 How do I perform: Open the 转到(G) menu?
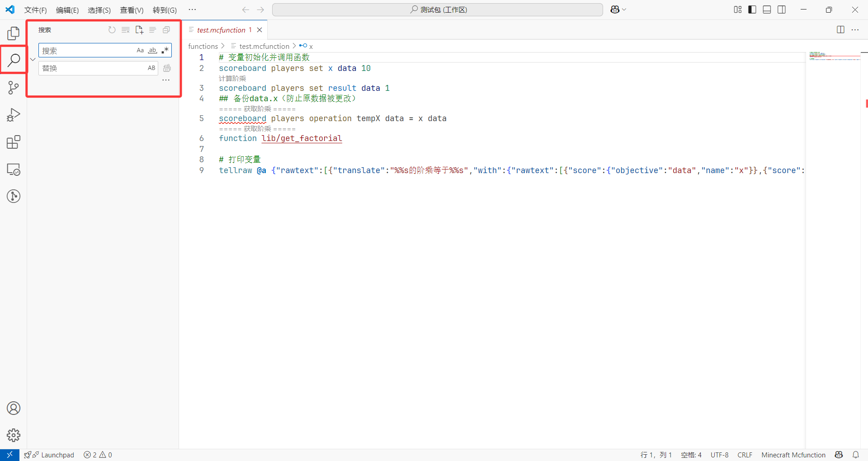[165, 10]
